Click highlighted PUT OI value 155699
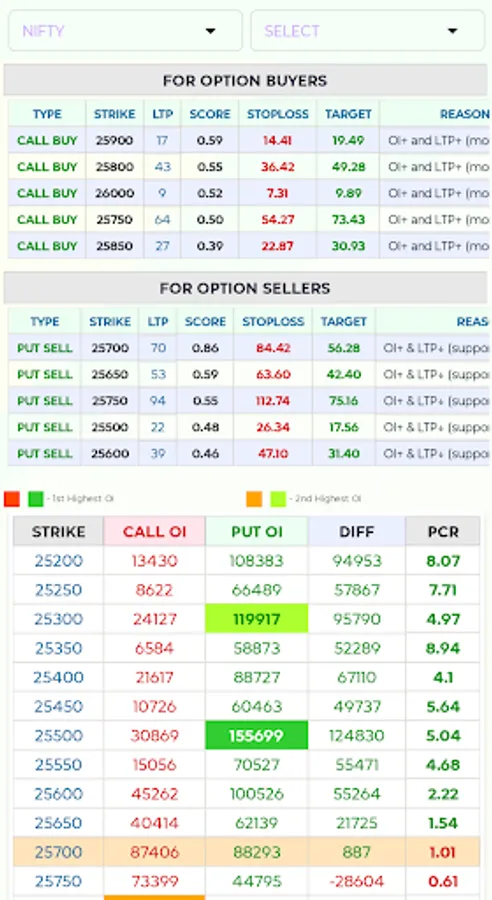 [257, 736]
